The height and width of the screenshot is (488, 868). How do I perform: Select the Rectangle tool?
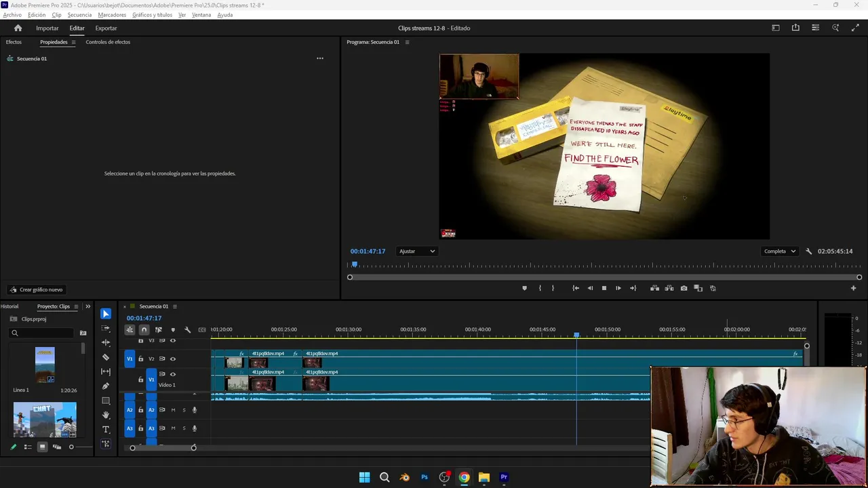coord(106,401)
